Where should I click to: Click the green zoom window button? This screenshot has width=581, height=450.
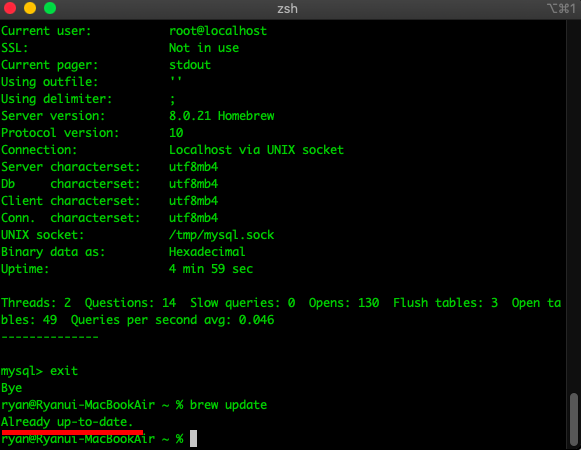pyautogui.click(x=50, y=8)
